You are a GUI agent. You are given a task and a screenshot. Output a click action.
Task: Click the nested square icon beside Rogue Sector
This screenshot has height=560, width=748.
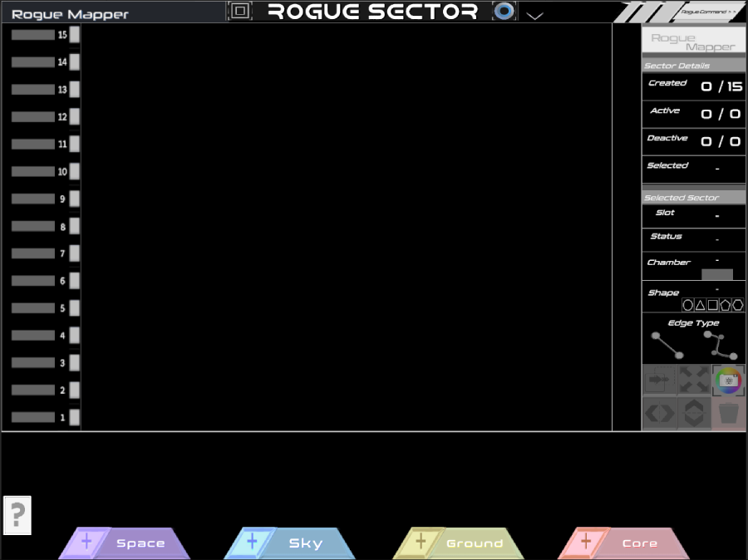240,11
